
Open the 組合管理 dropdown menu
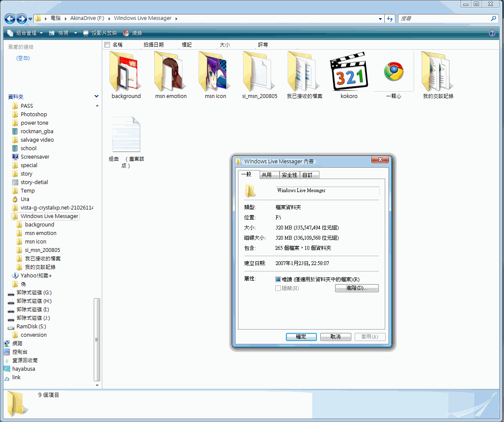coord(25,33)
